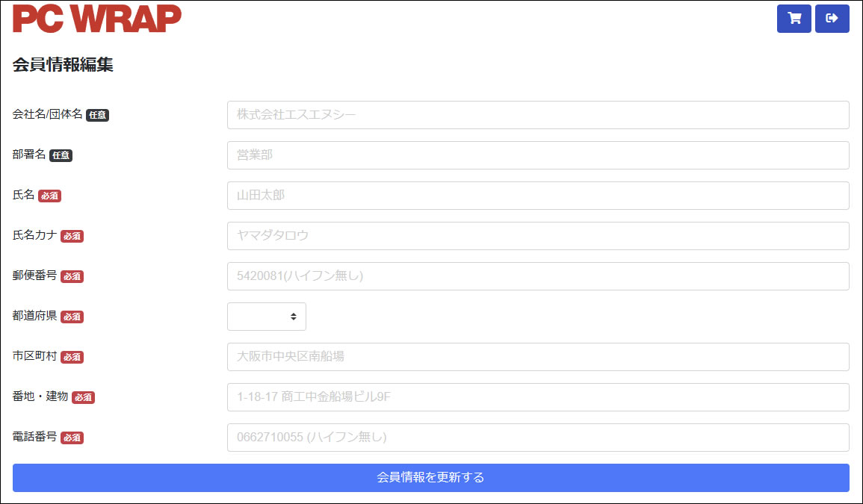Click the 必須 badge beside 氏名カナ
Viewport: 863px width, 504px height.
tap(72, 236)
